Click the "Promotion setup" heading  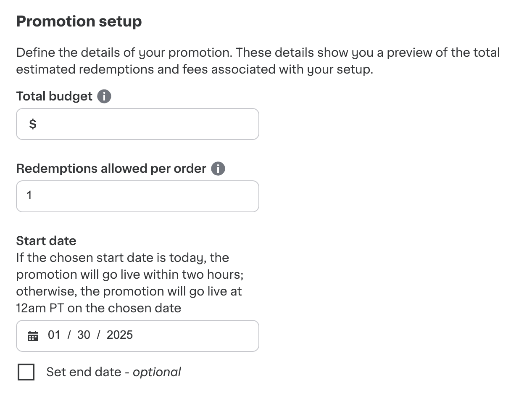click(79, 21)
